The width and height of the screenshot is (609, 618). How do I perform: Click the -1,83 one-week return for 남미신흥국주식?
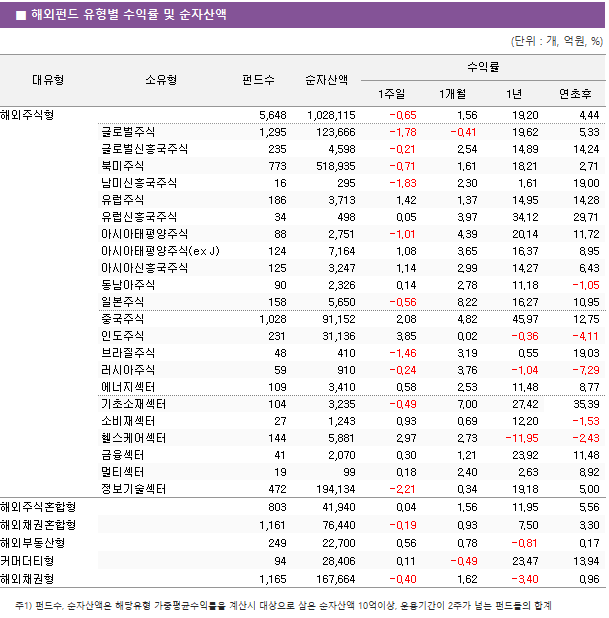403,183
